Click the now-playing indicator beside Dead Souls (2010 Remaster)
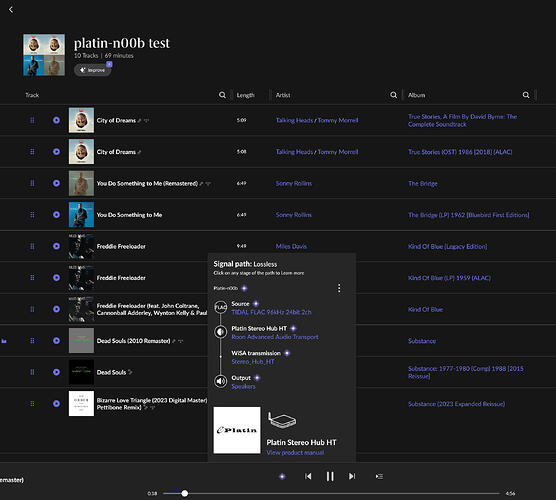This screenshot has width=556, height=500. tap(4, 341)
